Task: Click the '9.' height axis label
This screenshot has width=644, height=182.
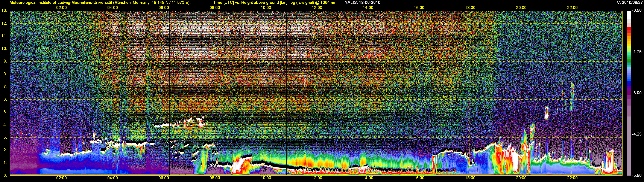Action: pos(5,61)
